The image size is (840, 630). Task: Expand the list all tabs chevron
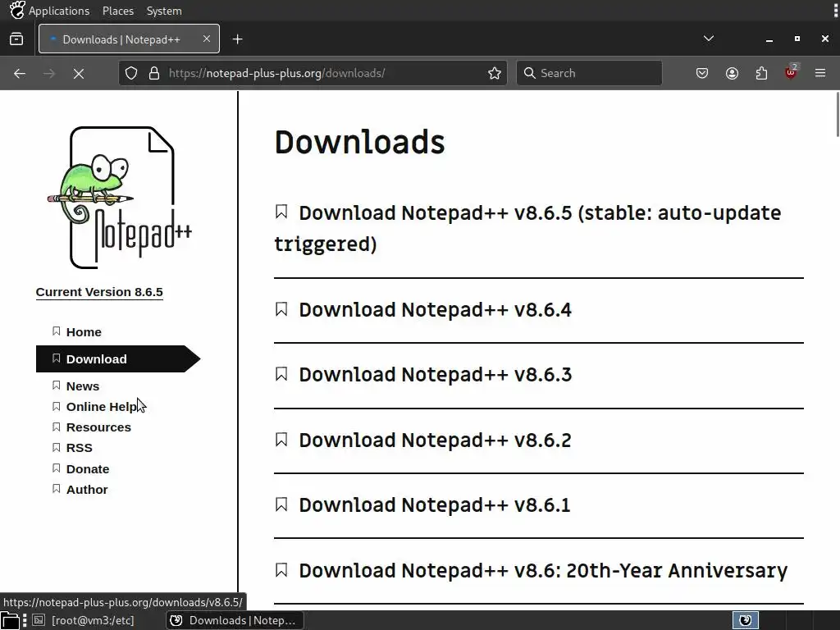pyautogui.click(x=708, y=39)
